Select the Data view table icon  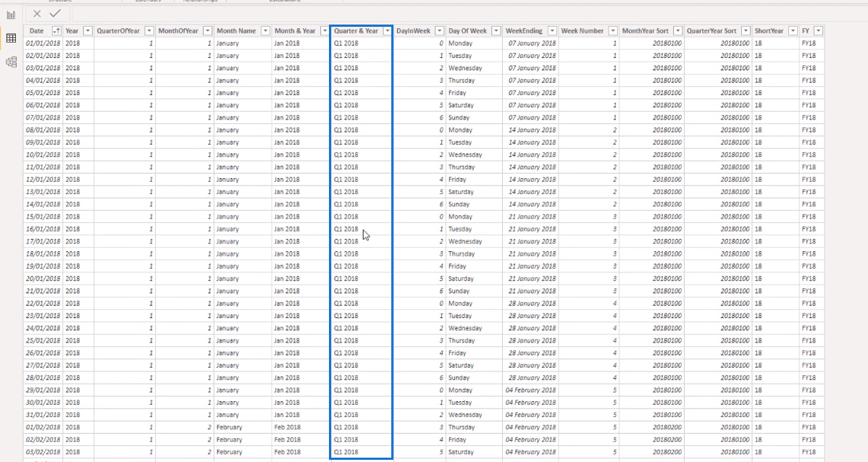click(x=11, y=38)
